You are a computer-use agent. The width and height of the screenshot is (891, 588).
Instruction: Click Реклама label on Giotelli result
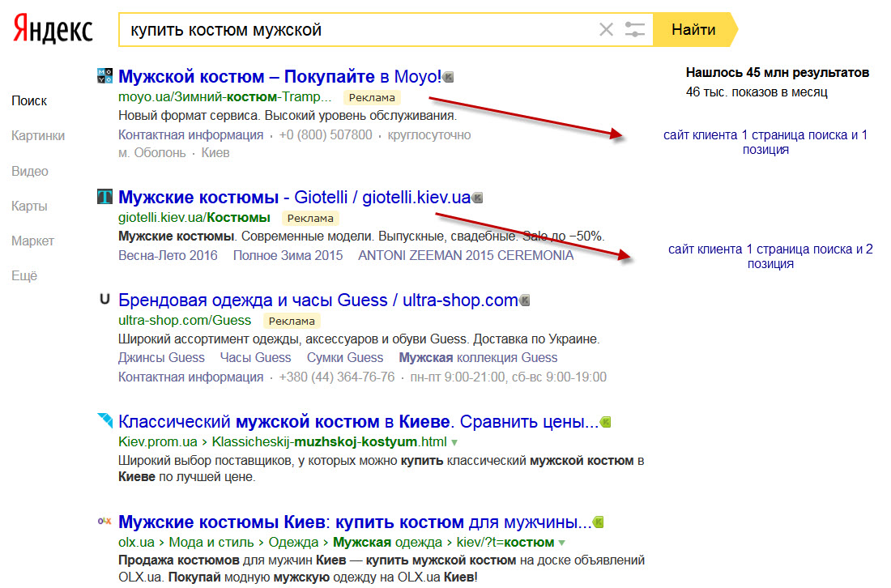coord(310,218)
